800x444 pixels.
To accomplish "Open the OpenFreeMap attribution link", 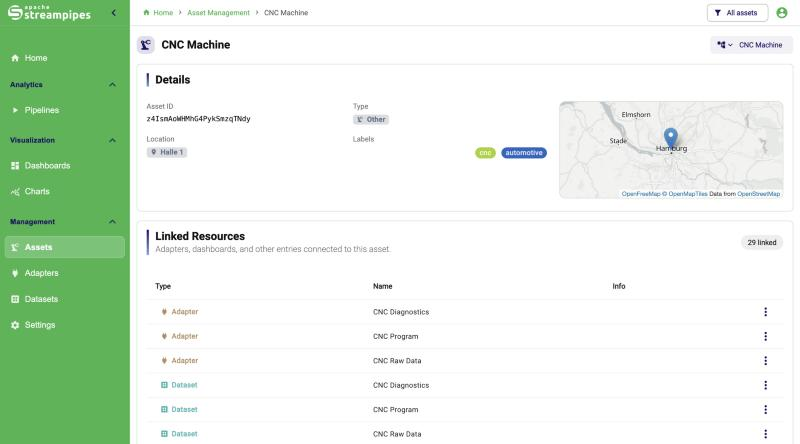I will [x=641, y=194].
